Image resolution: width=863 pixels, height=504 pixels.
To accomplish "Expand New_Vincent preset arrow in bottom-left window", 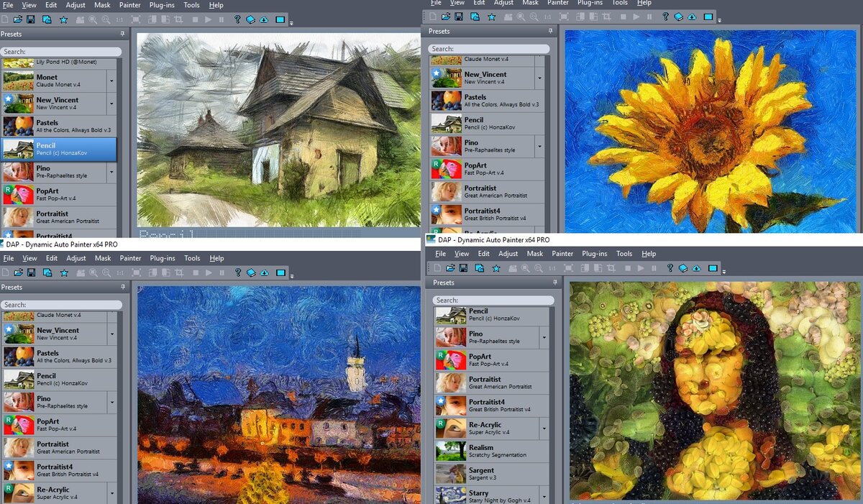I will tap(111, 334).
